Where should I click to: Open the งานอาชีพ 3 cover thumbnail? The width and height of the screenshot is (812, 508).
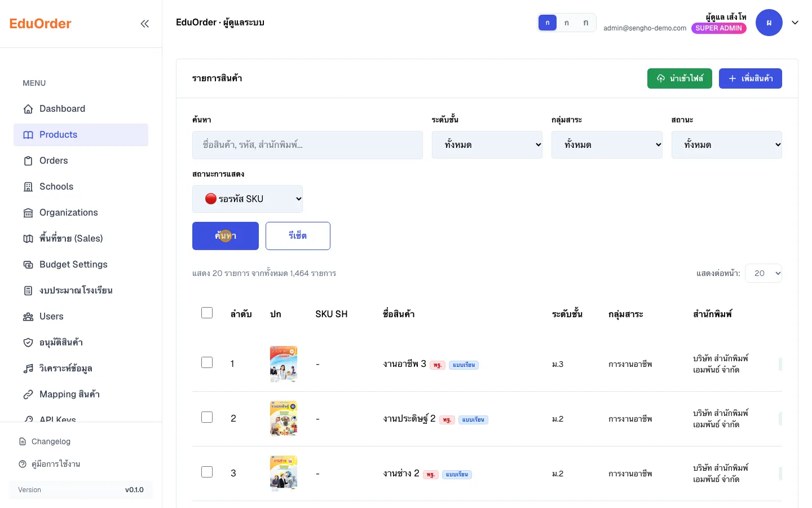284,364
